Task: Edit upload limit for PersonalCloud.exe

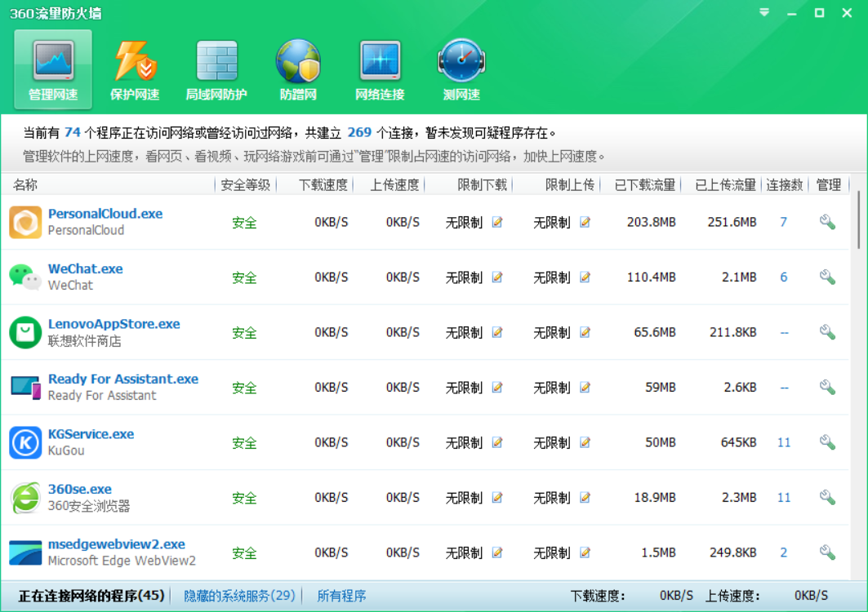Action: [x=585, y=223]
